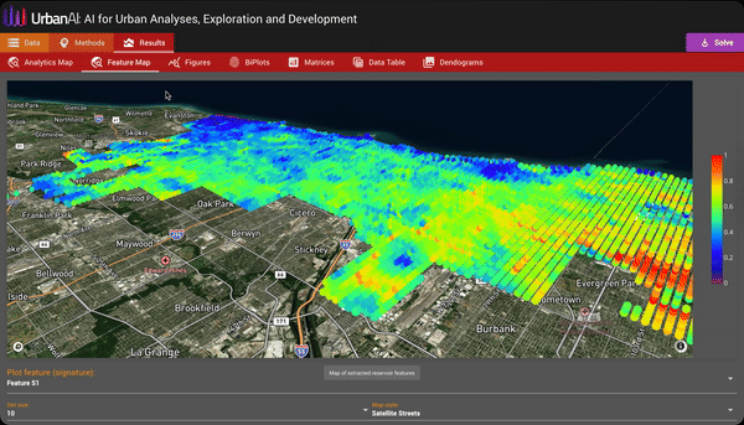Screen dimensions: 744x425
Task: Click the Matrices grid icon
Action: pyautogui.click(x=294, y=62)
